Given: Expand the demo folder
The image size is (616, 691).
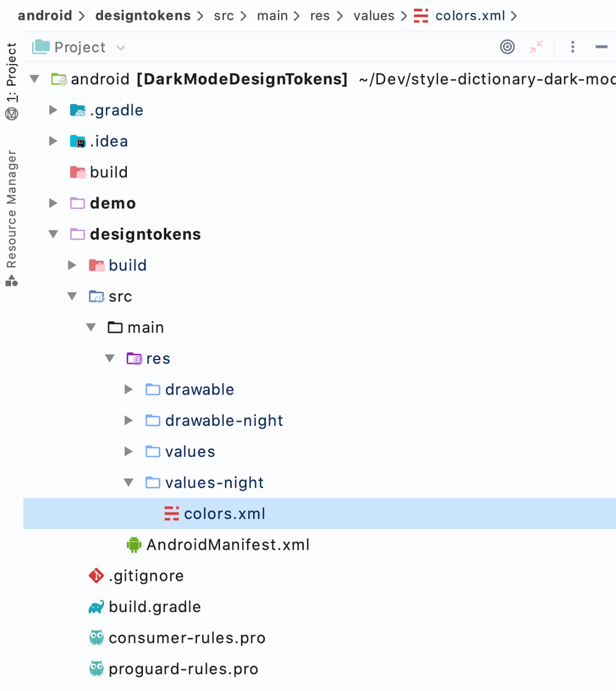Looking at the screenshot, I should coord(53,203).
